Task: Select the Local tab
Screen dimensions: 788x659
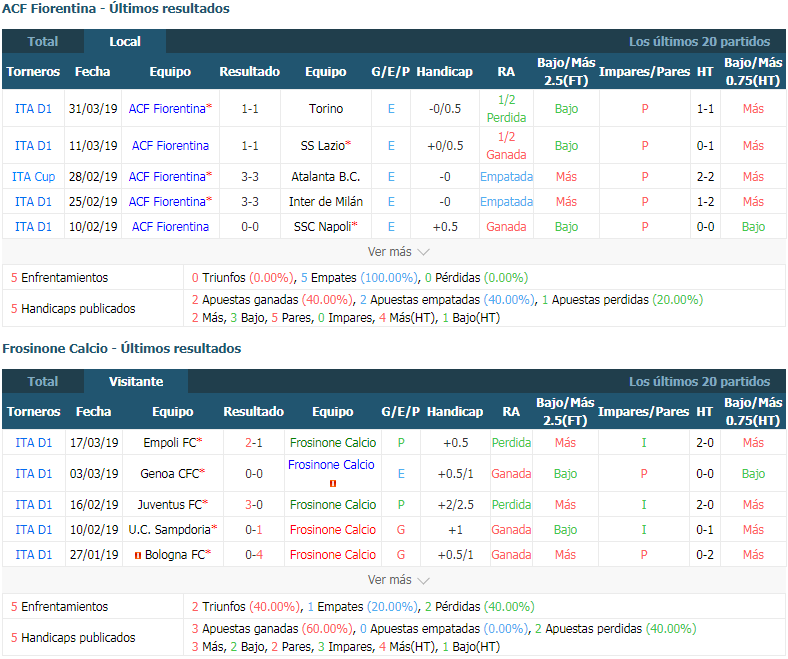Action: point(125,41)
